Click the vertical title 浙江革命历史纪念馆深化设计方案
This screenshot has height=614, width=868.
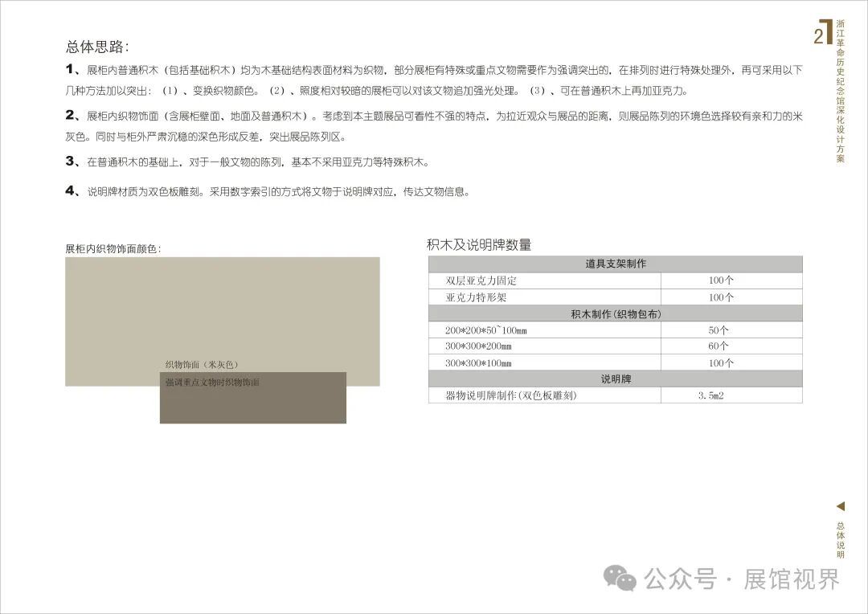(841, 92)
